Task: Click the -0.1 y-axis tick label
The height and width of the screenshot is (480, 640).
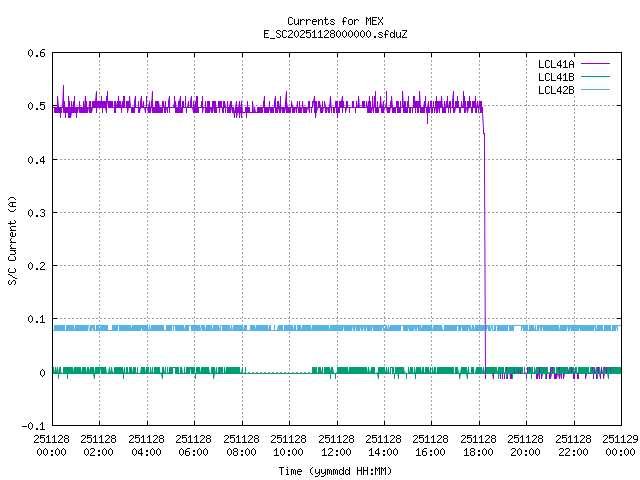Action: (32, 426)
